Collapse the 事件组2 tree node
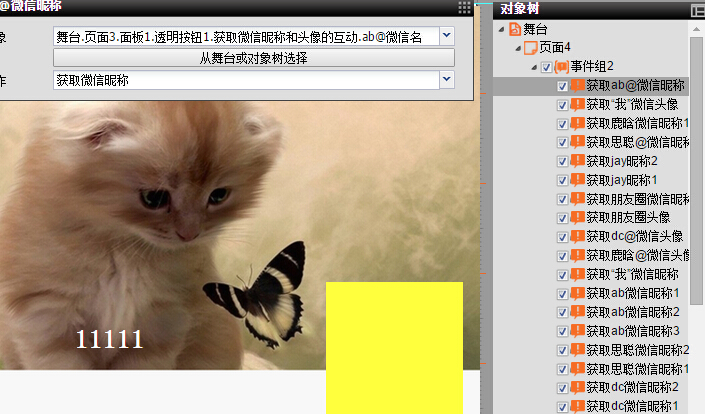 click(x=534, y=67)
